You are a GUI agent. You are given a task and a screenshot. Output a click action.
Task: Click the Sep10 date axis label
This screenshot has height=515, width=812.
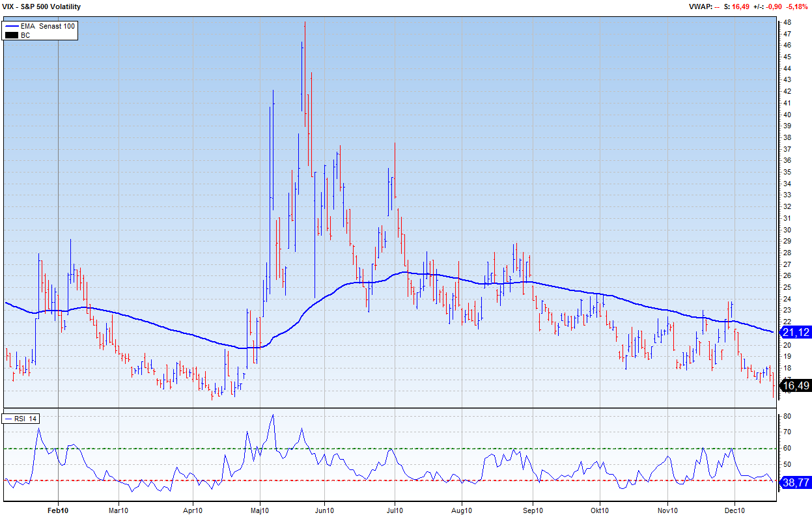tap(533, 509)
